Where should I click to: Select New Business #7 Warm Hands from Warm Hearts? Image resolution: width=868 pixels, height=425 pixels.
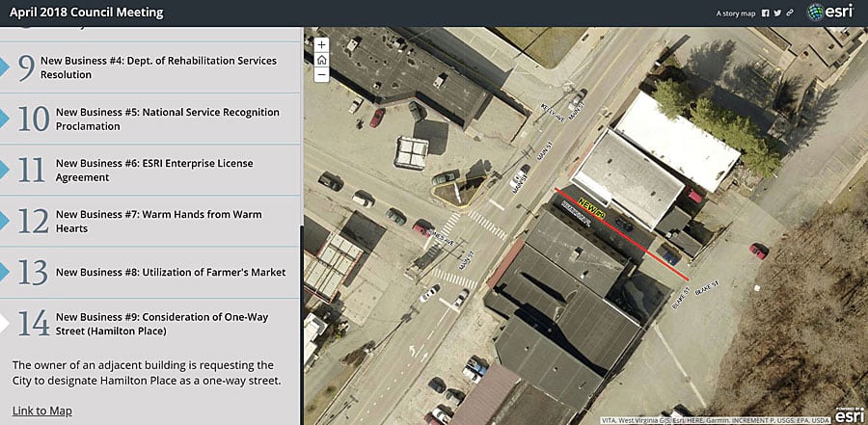click(159, 221)
